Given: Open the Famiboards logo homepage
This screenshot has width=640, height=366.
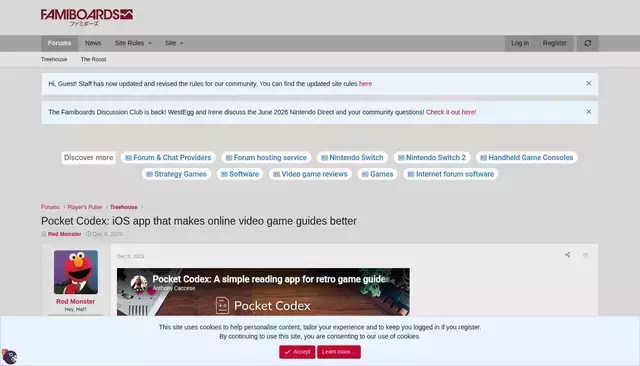Looking at the screenshot, I should [x=87, y=18].
